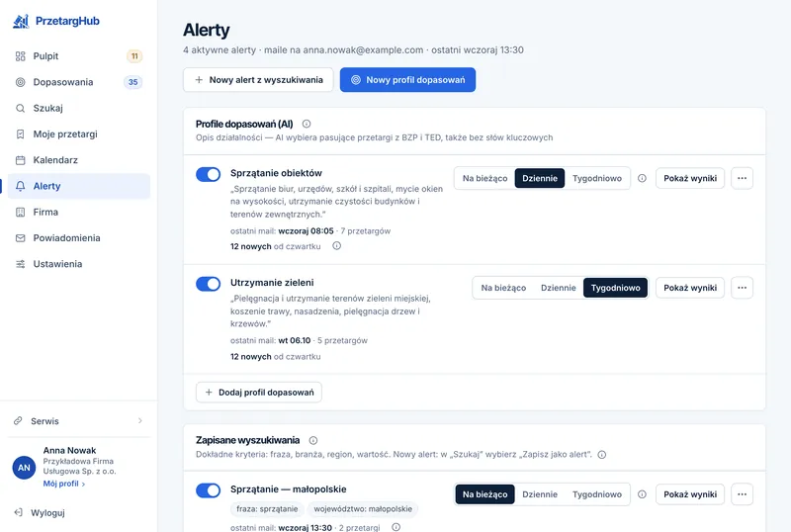Show results for Sprzątanie — małopolskie
The image size is (791, 532).
pyautogui.click(x=690, y=494)
